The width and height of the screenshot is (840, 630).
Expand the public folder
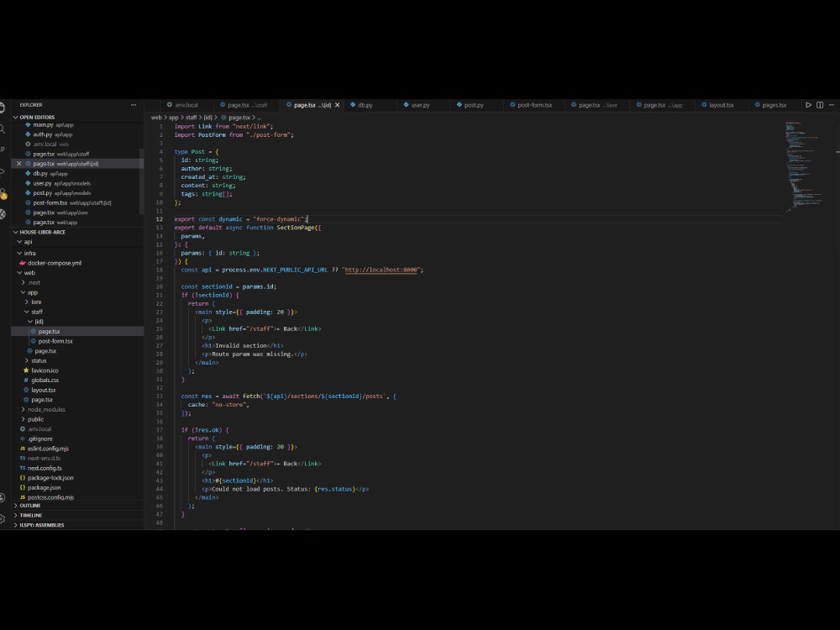(23, 419)
